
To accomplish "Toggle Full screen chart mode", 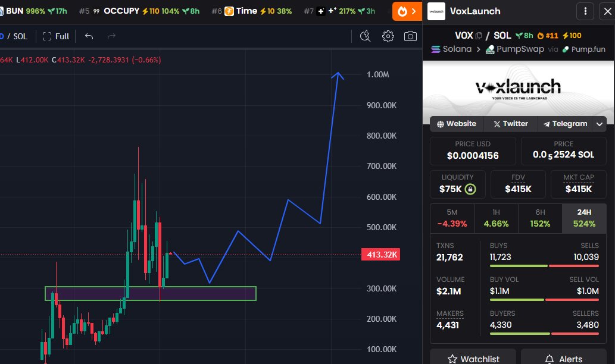I will (x=56, y=36).
